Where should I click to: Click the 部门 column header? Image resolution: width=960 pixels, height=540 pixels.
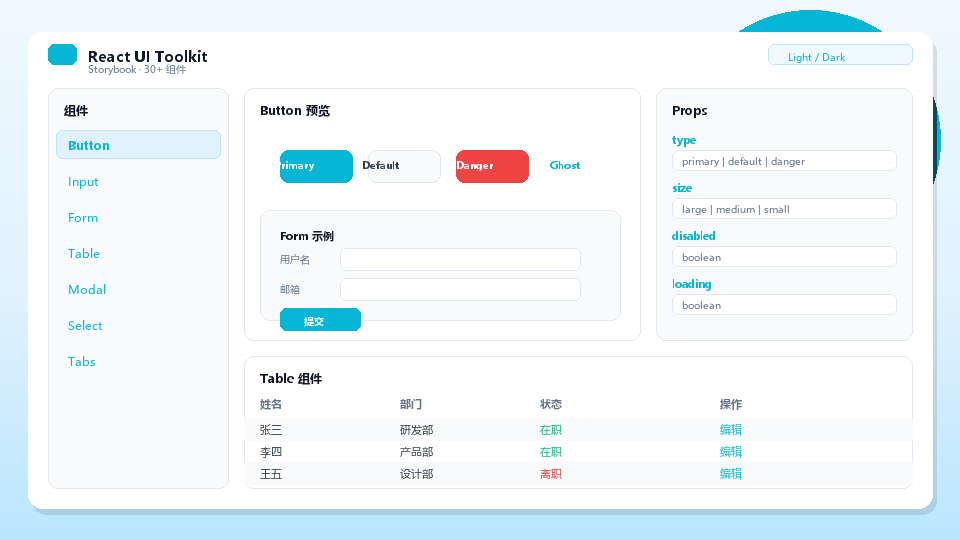pyautogui.click(x=411, y=404)
